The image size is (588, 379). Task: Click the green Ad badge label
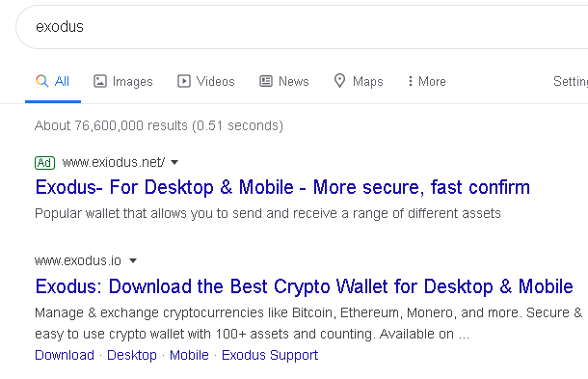44,162
